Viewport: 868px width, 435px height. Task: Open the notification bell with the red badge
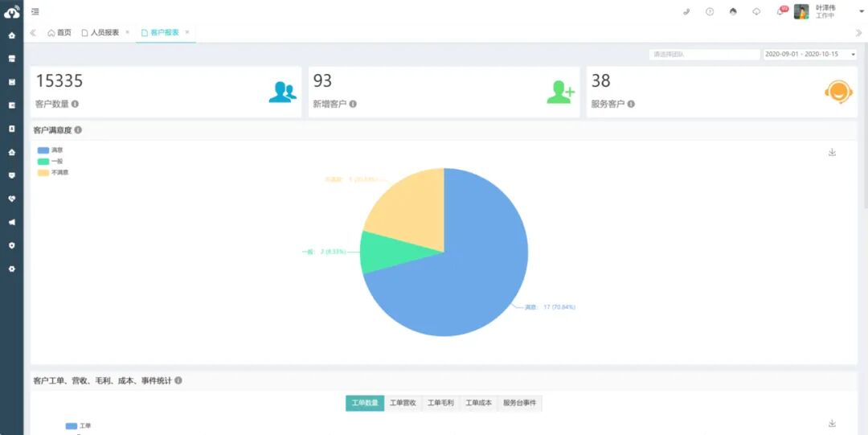(x=781, y=11)
